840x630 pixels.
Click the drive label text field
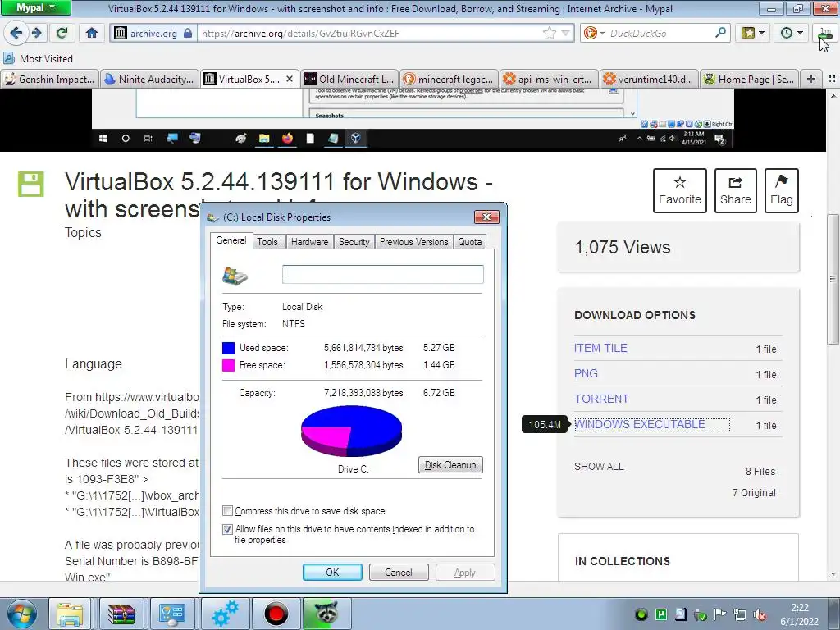pos(382,274)
